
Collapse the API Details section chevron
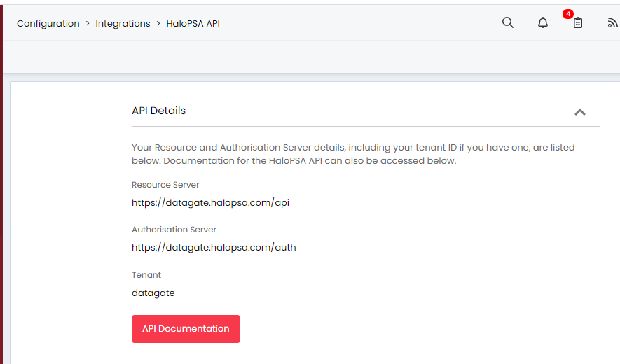(x=579, y=112)
